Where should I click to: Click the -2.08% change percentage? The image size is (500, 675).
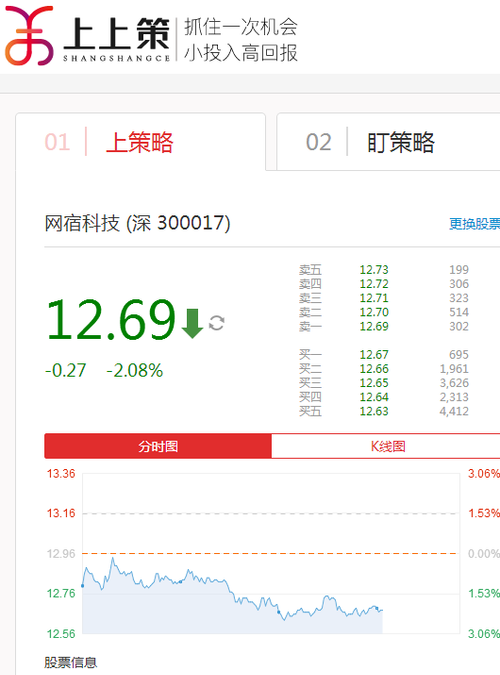pyautogui.click(x=135, y=370)
